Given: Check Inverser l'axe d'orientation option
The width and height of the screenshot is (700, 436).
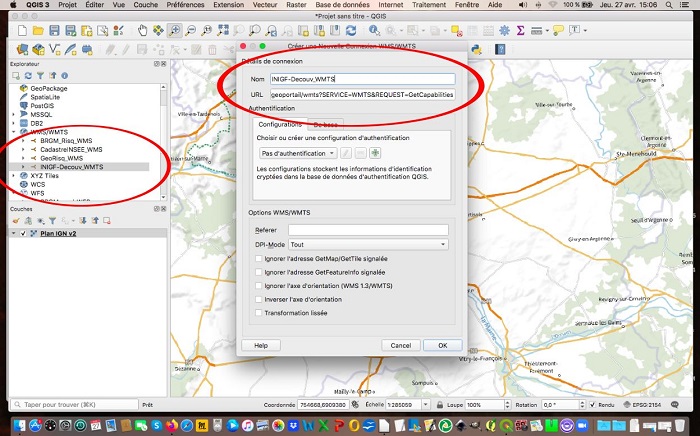Looking at the screenshot, I should [258, 299].
